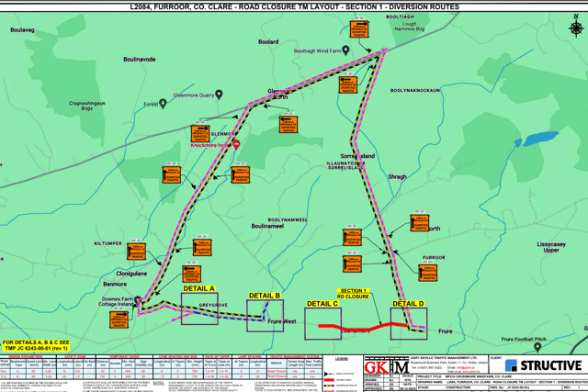Click the Greygrove label inside Detail A

tap(213, 305)
